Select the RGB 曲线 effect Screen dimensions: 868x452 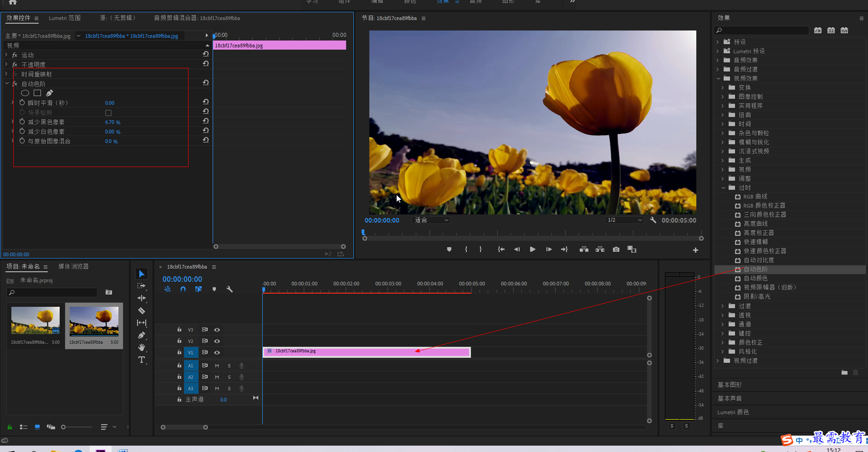coord(755,196)
